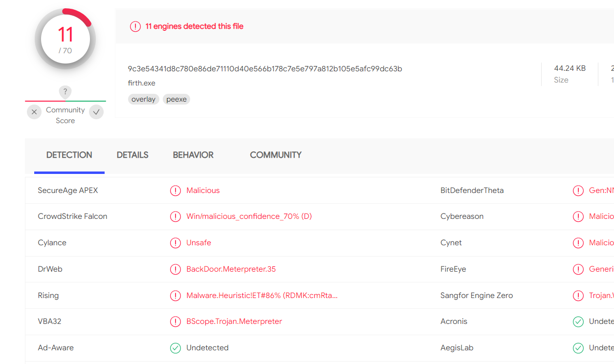
Task: Click the 'overlay' tag chip
Action: click(144, 99)
